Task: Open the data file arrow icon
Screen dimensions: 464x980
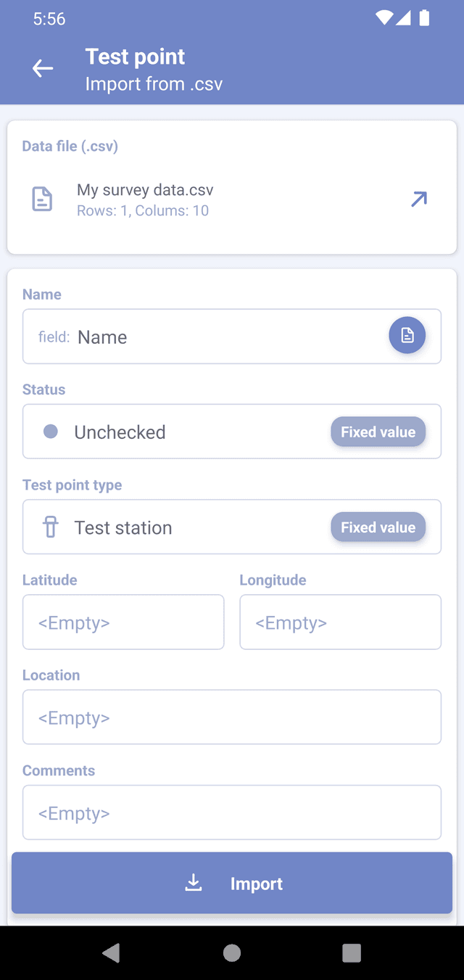Action: (419, 199)
